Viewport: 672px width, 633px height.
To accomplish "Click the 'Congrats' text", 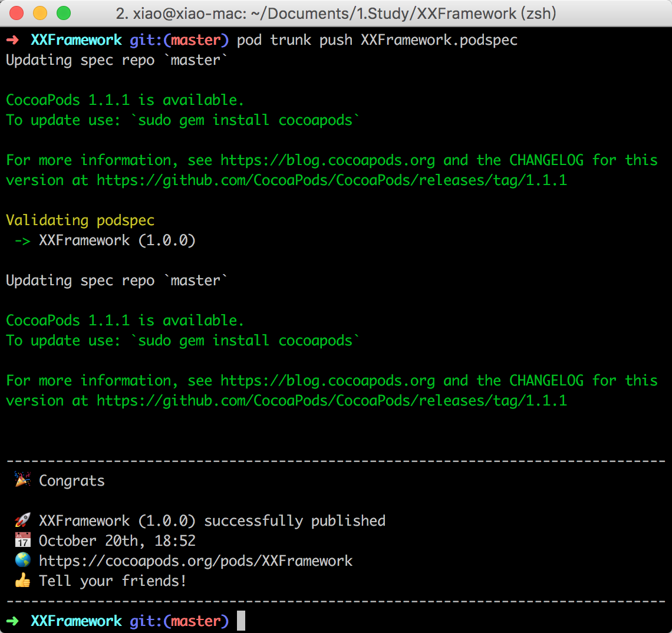I will pyautogui.click(x=71, y=480).
